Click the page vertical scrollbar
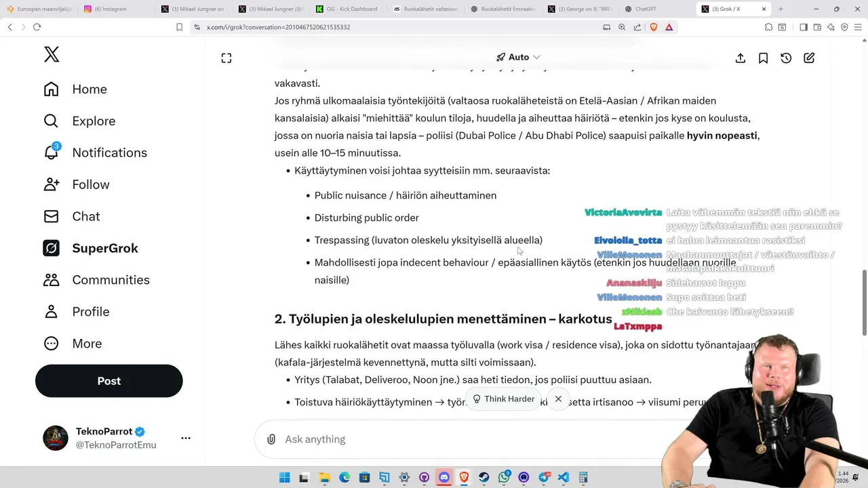Viewport: 868px width, 488px height. [864, 302]
